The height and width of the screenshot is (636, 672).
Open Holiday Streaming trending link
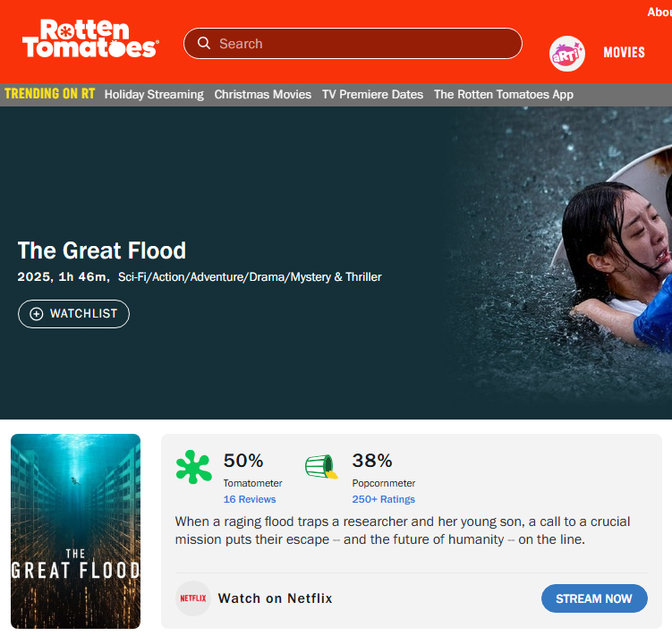click(154, 94)
